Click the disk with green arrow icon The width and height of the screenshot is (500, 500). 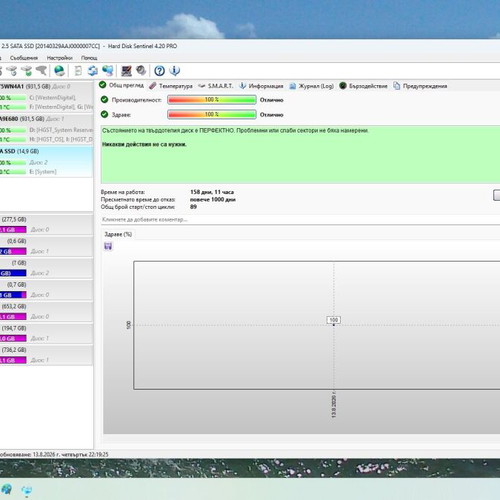pyautogui.click(x=27, y=71)
